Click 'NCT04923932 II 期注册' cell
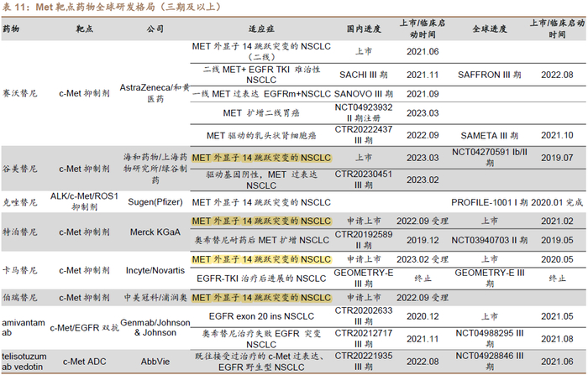The image size is (588, 375). (364, 112)
